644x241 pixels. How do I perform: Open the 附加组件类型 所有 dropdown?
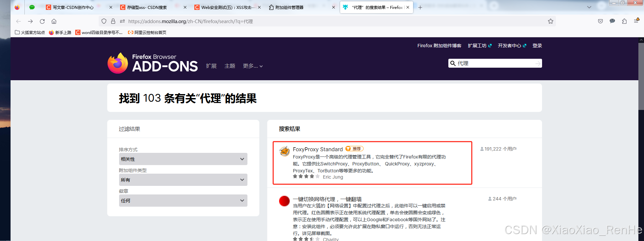click(x=183, y=180)
